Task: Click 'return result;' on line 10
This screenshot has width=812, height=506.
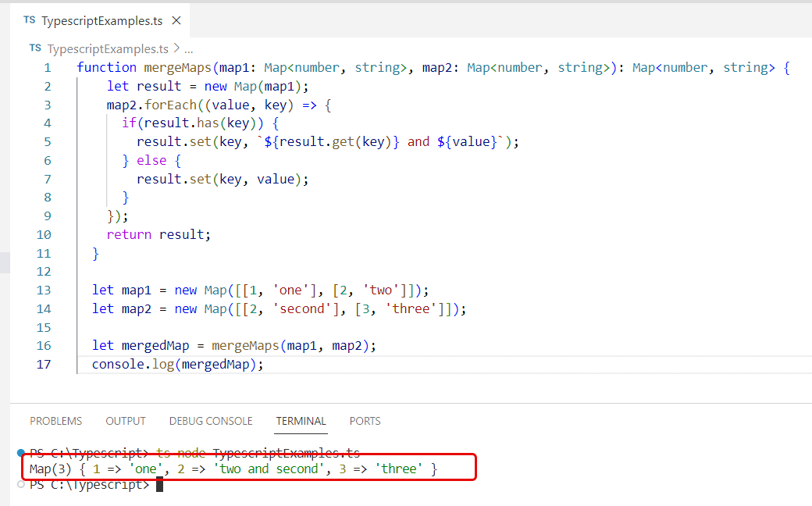Action: (x=159, y=234)
